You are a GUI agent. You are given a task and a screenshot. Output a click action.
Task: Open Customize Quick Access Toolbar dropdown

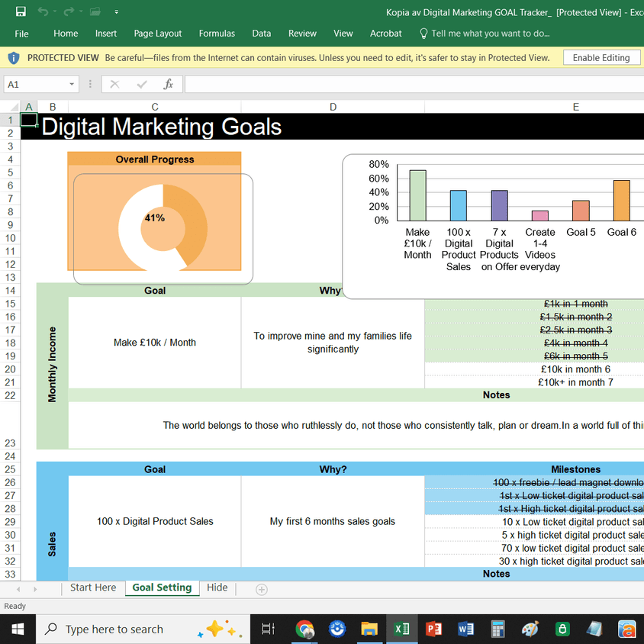click(117, 12)
